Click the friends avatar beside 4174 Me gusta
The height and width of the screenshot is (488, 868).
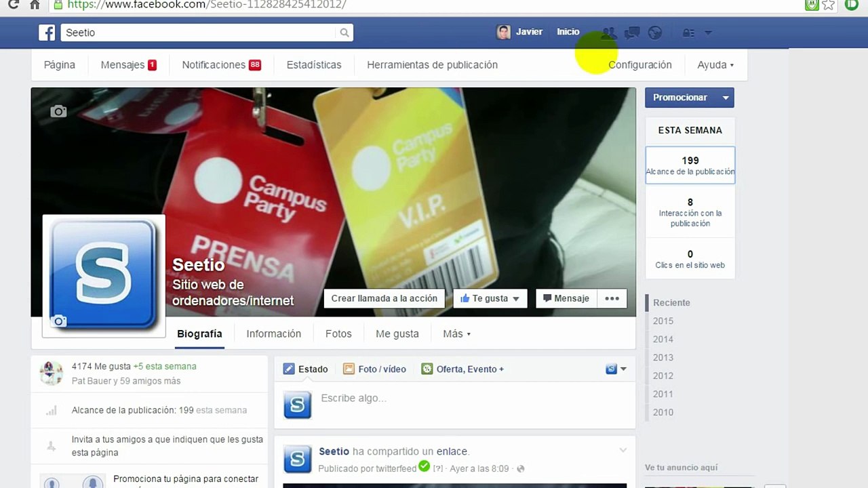pyautogui.click(x=51, y=373)
